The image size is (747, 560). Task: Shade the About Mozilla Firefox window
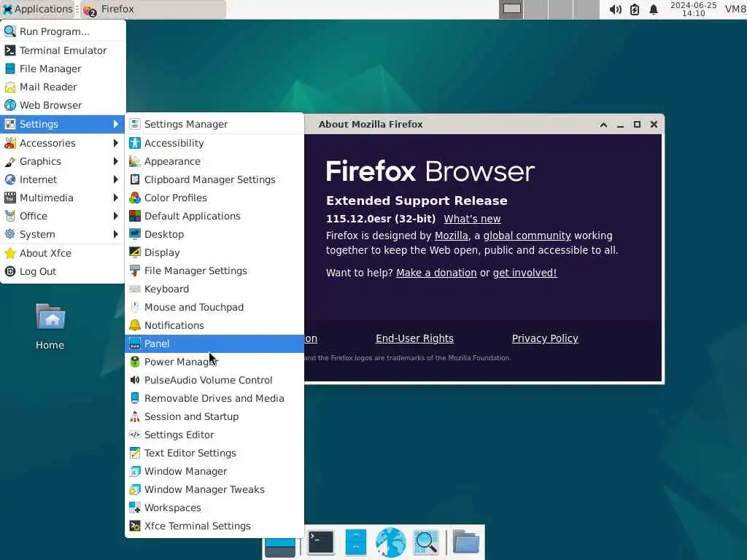[603, 125]
